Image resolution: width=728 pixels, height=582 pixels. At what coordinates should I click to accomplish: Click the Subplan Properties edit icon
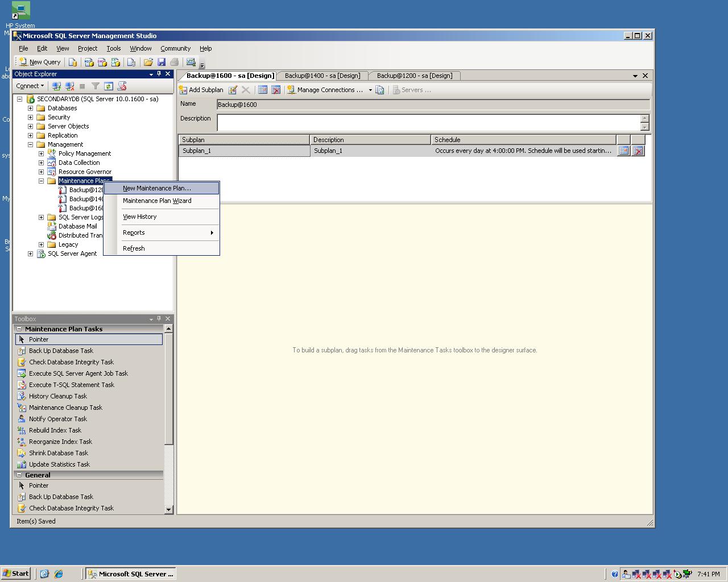pos(233,90)
